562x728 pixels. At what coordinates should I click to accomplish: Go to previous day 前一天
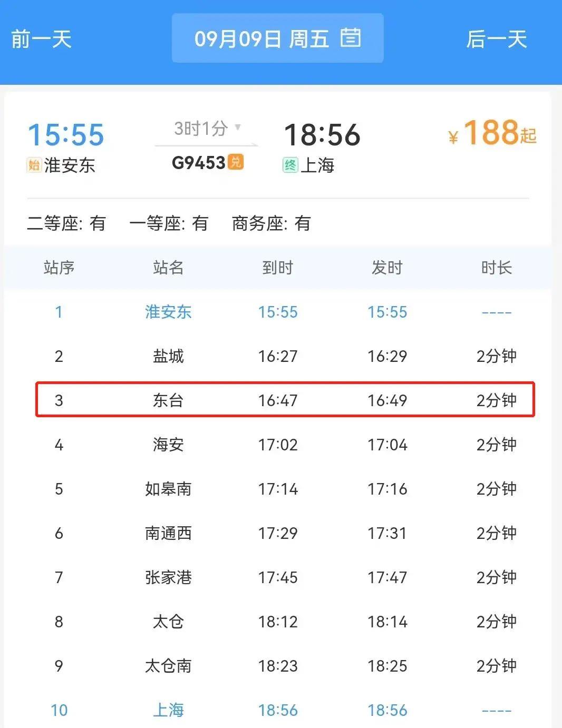[41, 40]
